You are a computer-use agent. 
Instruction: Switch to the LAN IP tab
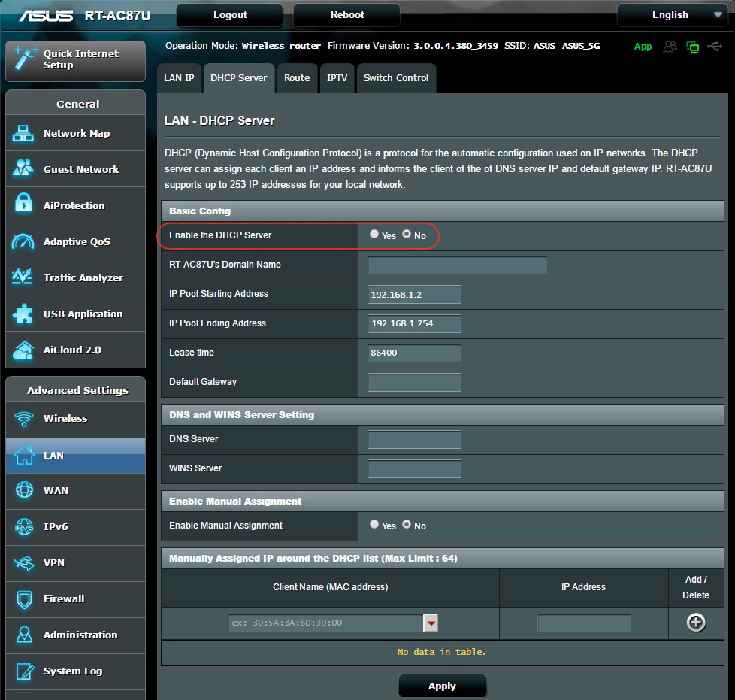point(179,78)
